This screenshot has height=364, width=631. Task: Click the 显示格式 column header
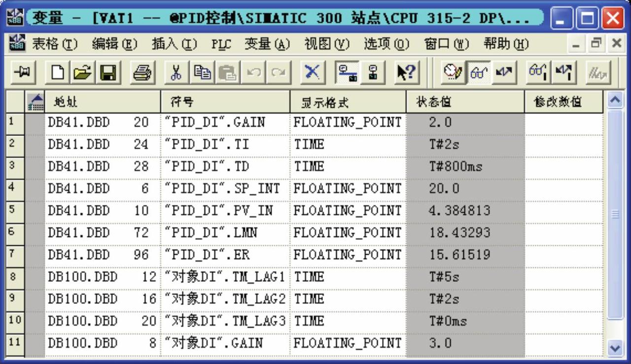(x=347, y=102)
